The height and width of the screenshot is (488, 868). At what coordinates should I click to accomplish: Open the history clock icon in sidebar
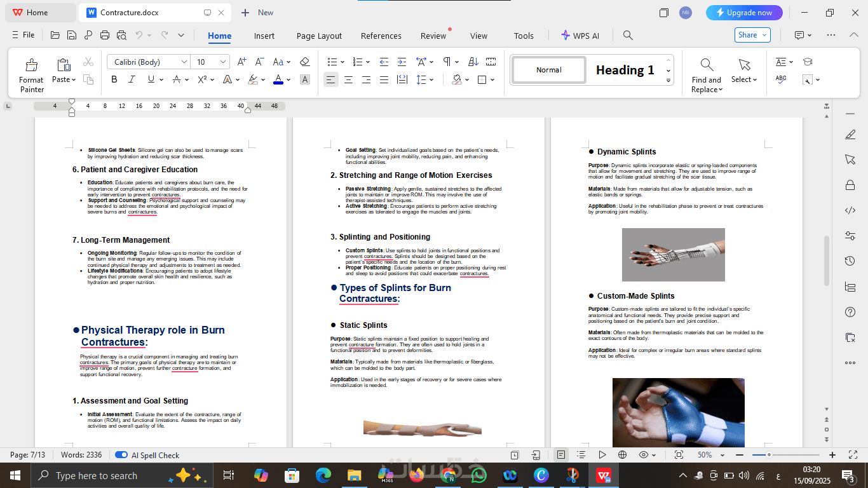coord(850,261)
